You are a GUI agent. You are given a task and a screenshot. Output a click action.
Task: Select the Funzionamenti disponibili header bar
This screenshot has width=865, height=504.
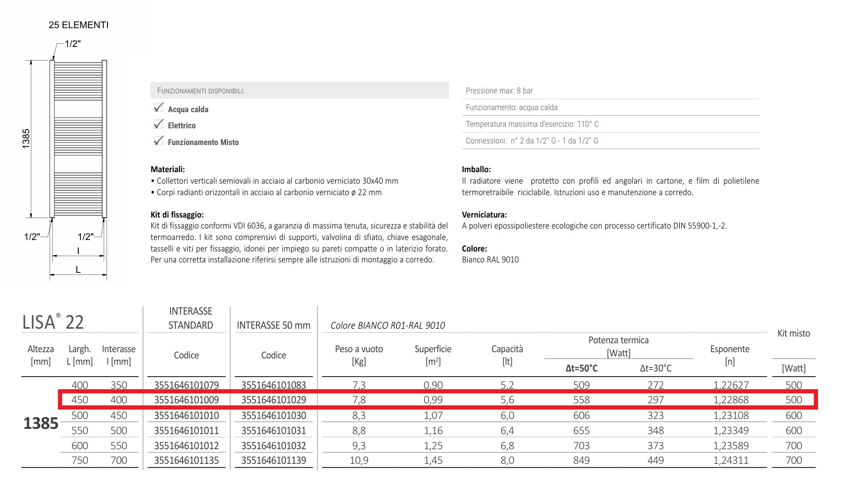299,90
